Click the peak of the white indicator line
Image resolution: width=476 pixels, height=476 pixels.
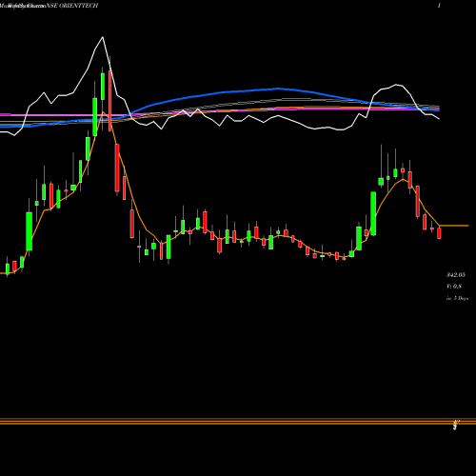(x=103, y=37)
